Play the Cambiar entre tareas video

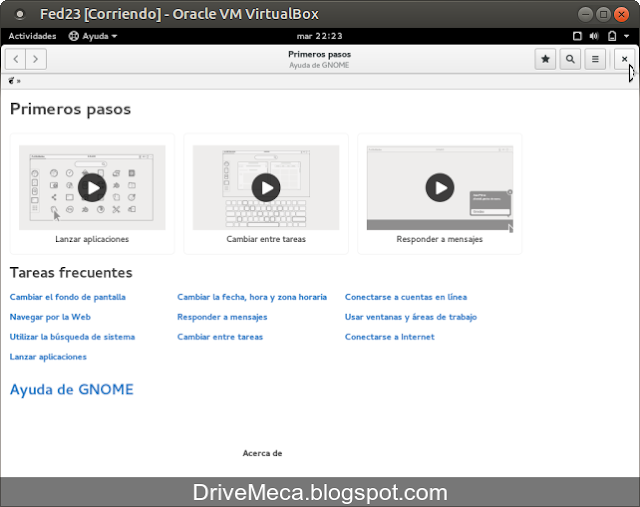pyautogui.click(x=266, y=188)
